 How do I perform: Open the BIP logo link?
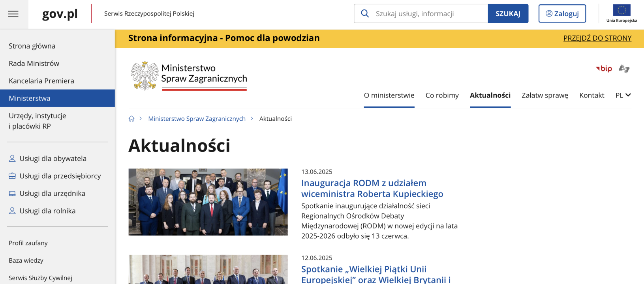pyautogui.click(x=604, y=69)
